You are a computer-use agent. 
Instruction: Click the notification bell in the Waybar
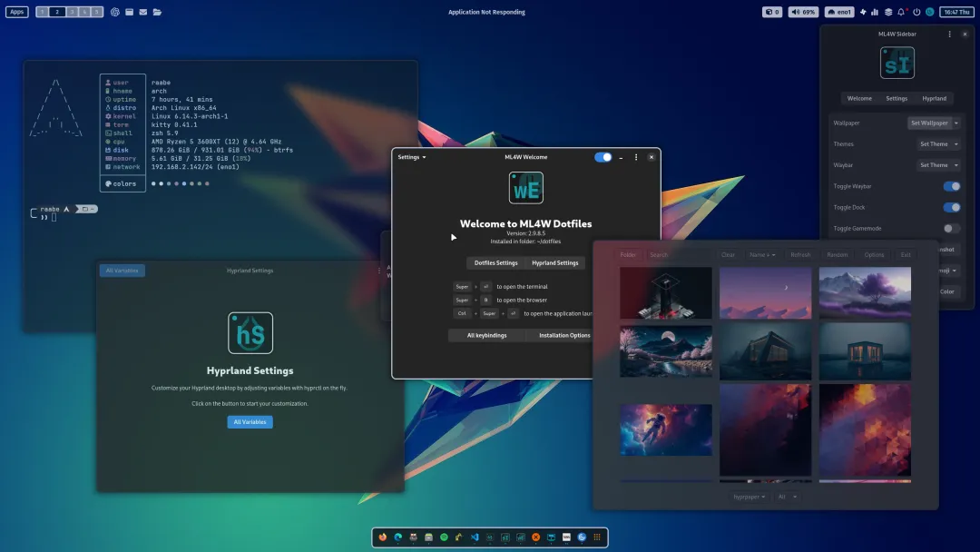[x=902, y=12]
